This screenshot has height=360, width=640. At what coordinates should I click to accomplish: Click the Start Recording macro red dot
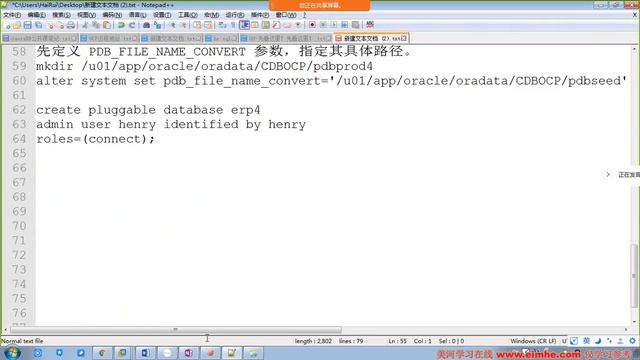point(312,25)
